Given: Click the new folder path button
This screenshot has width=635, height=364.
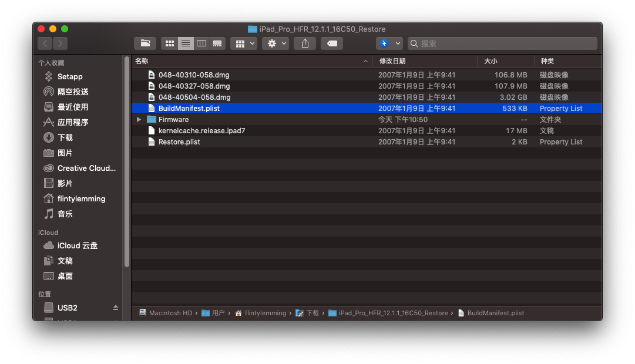Looking at the screenshot, I should [x=145, y=43].
